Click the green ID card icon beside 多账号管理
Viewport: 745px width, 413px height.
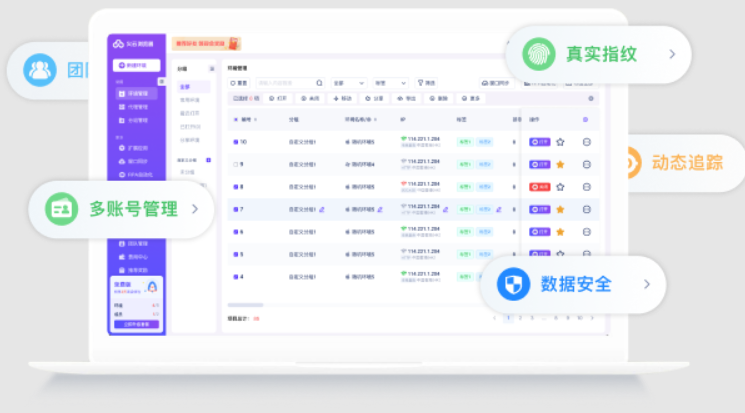point(61,209)
